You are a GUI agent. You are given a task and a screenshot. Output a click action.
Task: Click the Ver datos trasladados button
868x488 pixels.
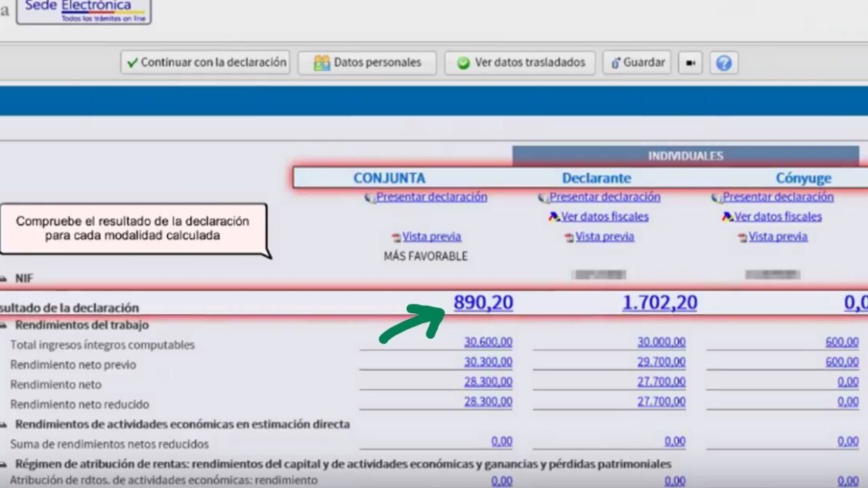[519, 62]
